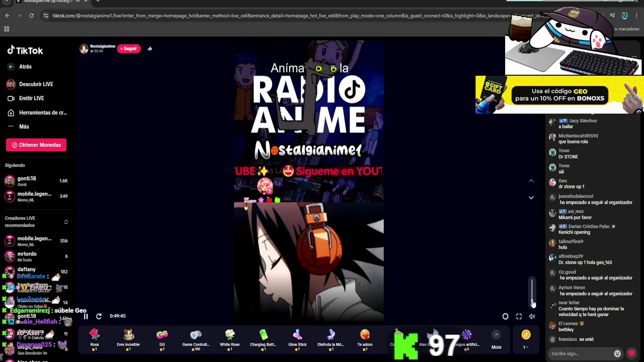
Task: Open a new browser tab
Action: coord(98,1)
